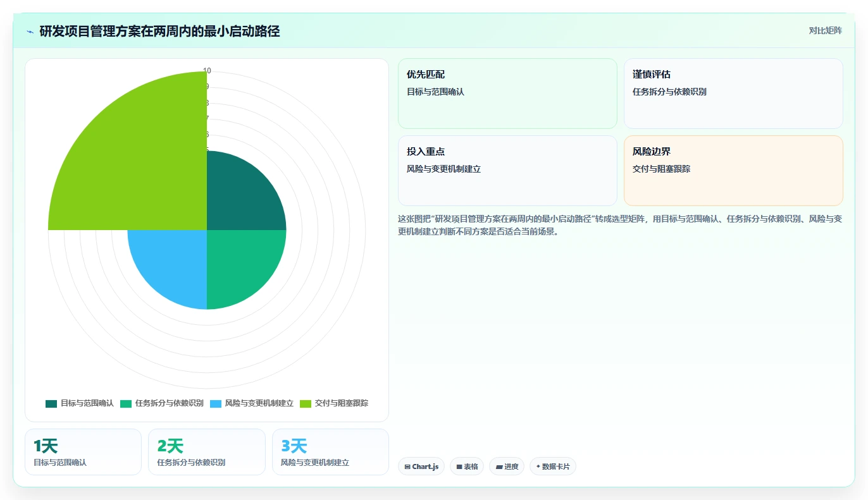Toggle 任务拆分与依赖识别 legend swatch
Image resolution: width=868 pixels, height=500 pixels.
tap(126, 403)
